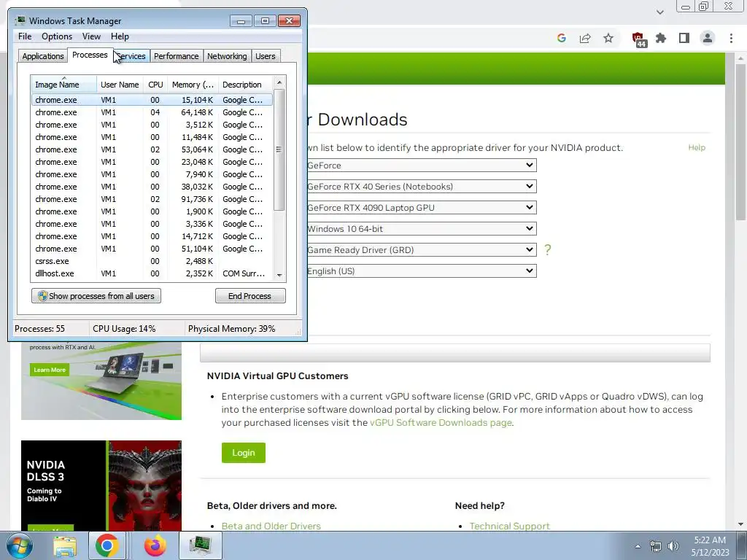Sort processes by Memory column
Screen dimensions: 747x560
click(x=193, y=85)
